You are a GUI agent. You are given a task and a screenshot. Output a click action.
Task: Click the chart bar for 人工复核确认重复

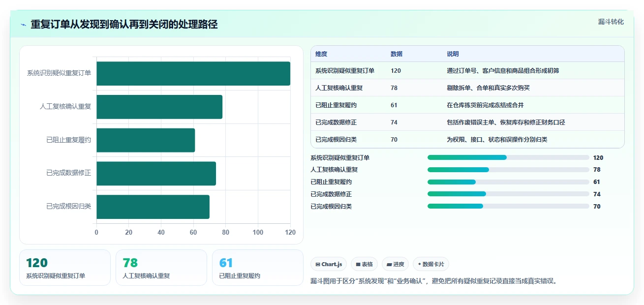(x=159, y=107)
